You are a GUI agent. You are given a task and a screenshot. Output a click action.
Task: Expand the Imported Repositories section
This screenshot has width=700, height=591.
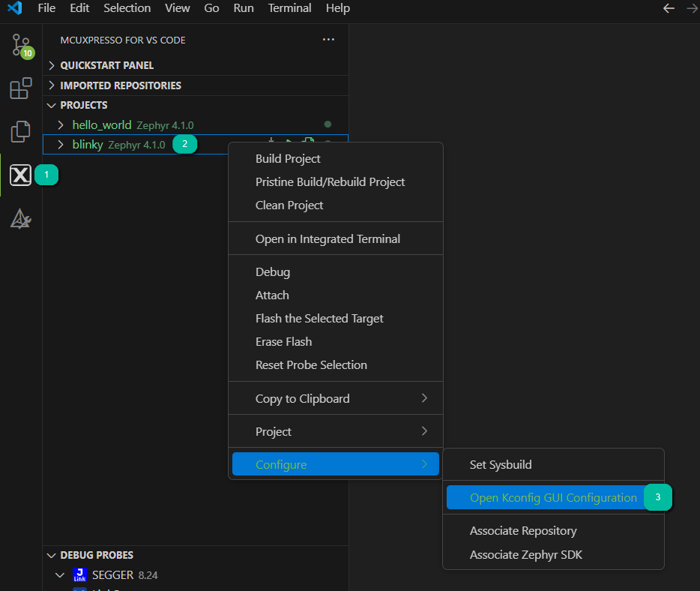[x=120, y=85]
